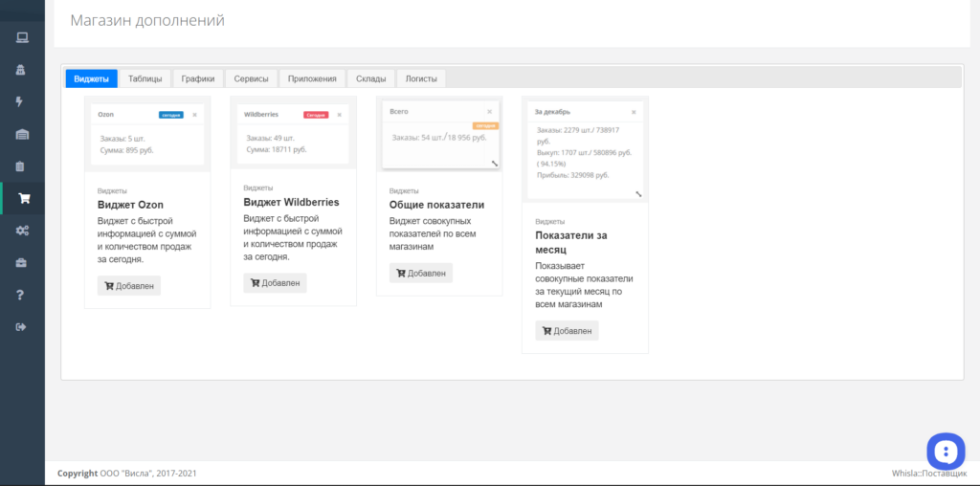
Task: Open the clipboard icon in sidebar
Action: 20,166
